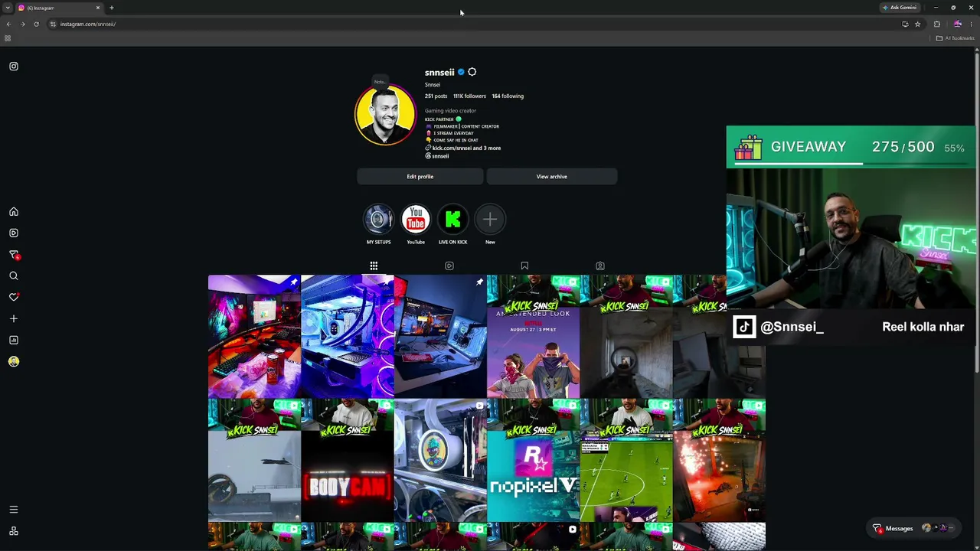Click the Ask Gemini button
980x551 pixels.
coord(900,8)
